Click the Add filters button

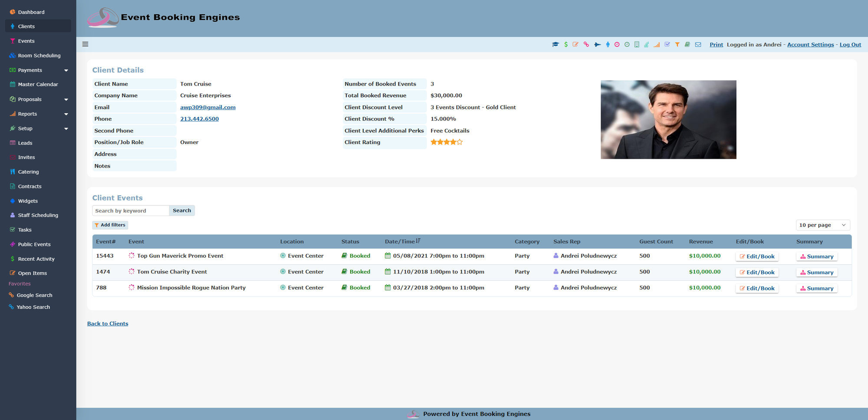click(110, 225)
